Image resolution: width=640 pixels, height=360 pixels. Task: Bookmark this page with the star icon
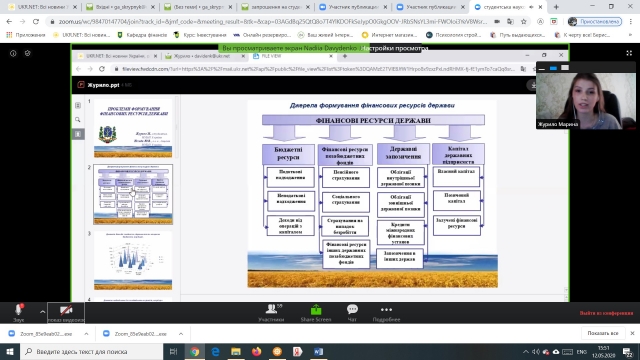pos(524,21)
